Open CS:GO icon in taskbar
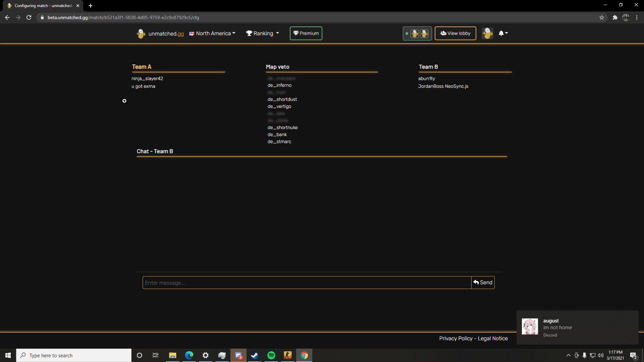644x362 pixels. pyautogui.click(x=288, y=355)
